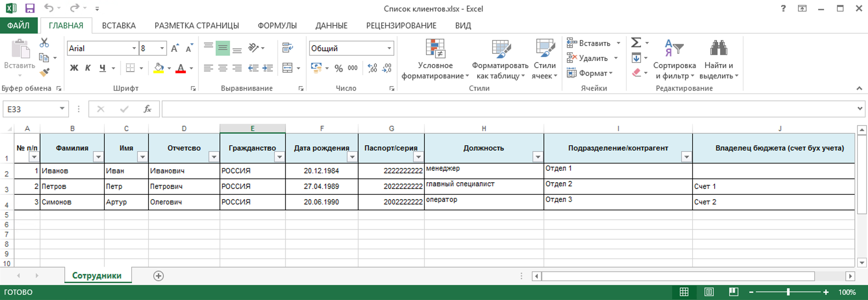The image size is (868, 300).
Task: Select the Format Painter brush icon
Action: pos(44,72)
